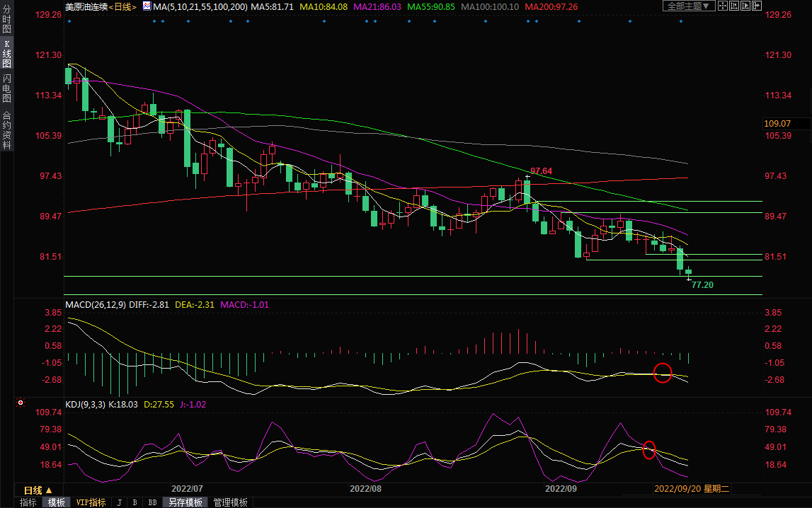Open the 全部主题 dropdown

689,6
